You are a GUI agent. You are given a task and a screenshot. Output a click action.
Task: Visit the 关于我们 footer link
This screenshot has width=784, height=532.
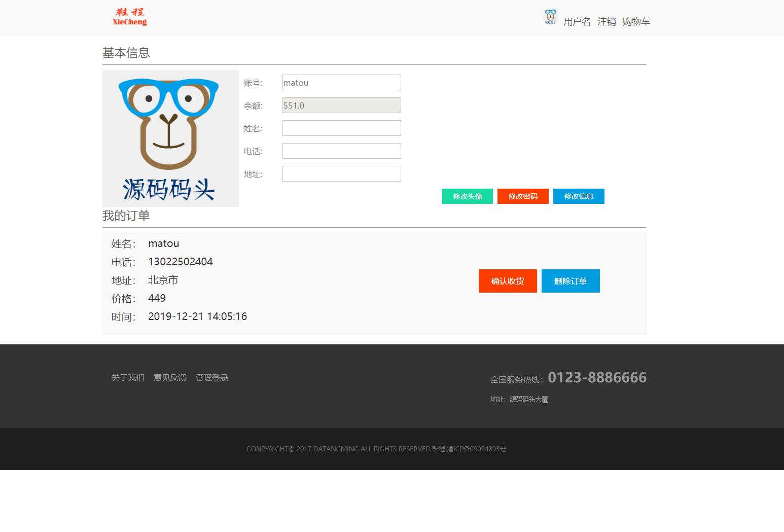coord(127,377)
